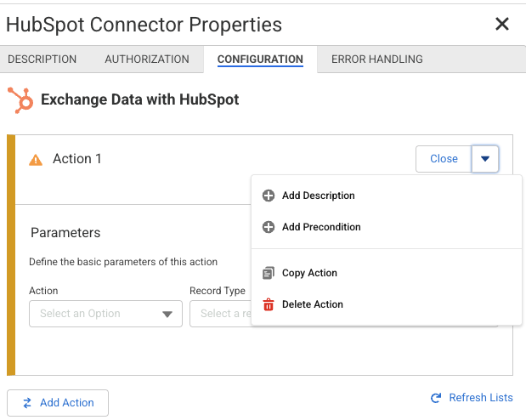Image resolution: width=526 pixels, height=420 pixels.
Task: Click the red trash icon
Action: pyautogui.click(x=269, y=304)
